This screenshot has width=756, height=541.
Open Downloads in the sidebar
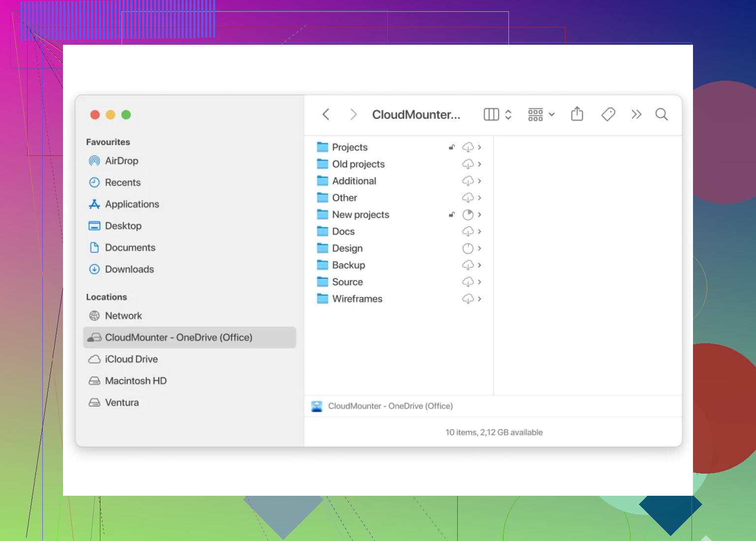(x=189, y=269)
